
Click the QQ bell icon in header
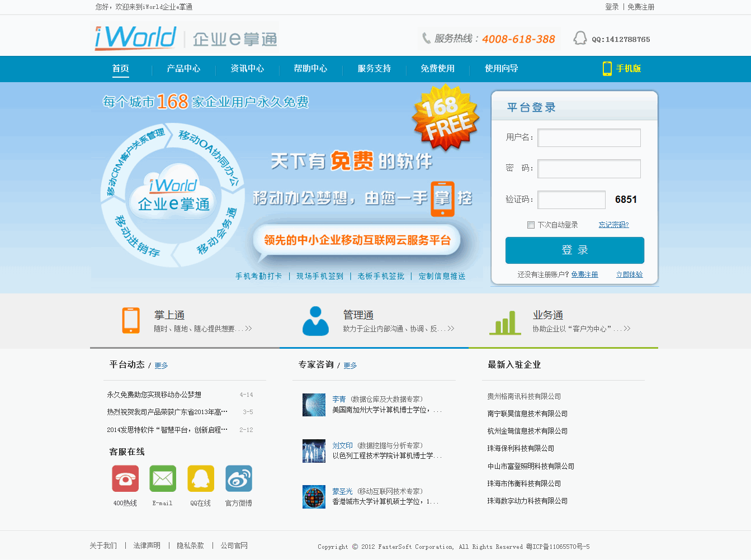580,38
